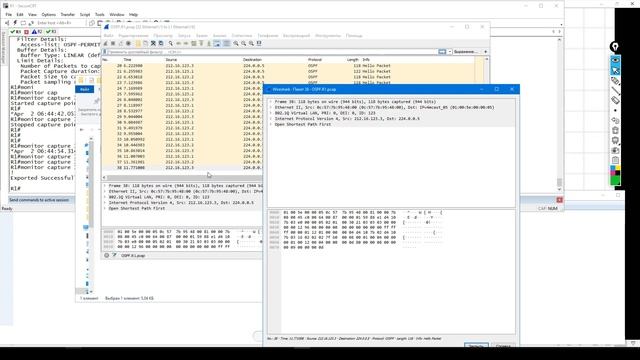Expand Ethernet II row in packet dialog
The image size is (640, 360).
click(271, 107)
